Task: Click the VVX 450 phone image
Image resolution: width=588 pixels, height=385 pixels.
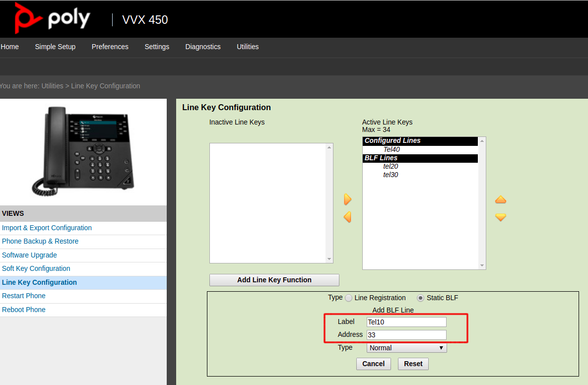Action: point(83,151)
